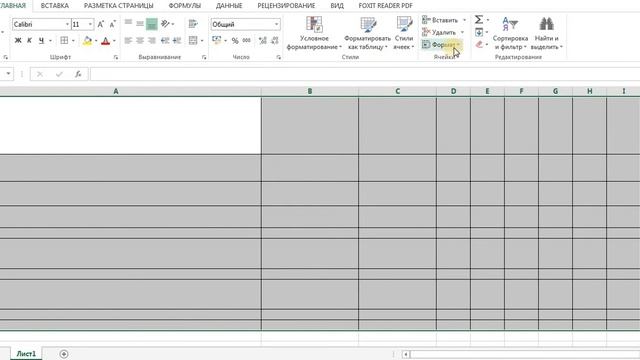
Task: Apply the accounting number format icon
Action: point(217,40)
